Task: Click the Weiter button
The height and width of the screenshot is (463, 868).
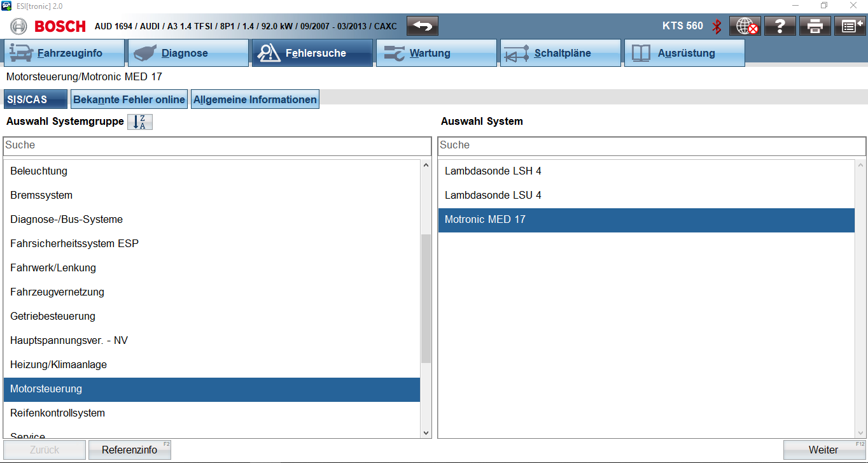Action: coord(823,450)
